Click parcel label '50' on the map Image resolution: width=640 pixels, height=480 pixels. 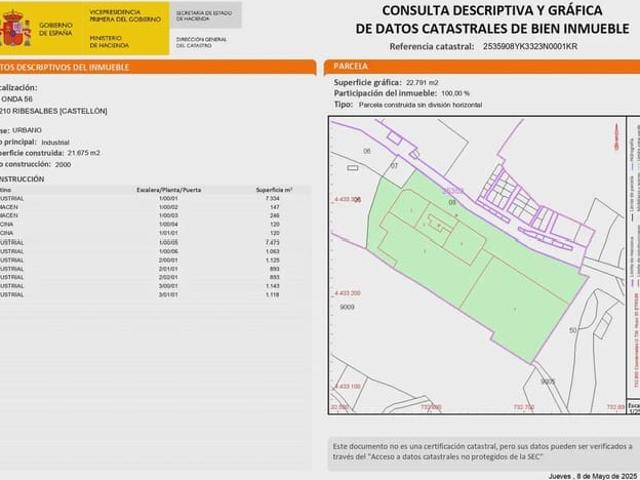[573, 330]
